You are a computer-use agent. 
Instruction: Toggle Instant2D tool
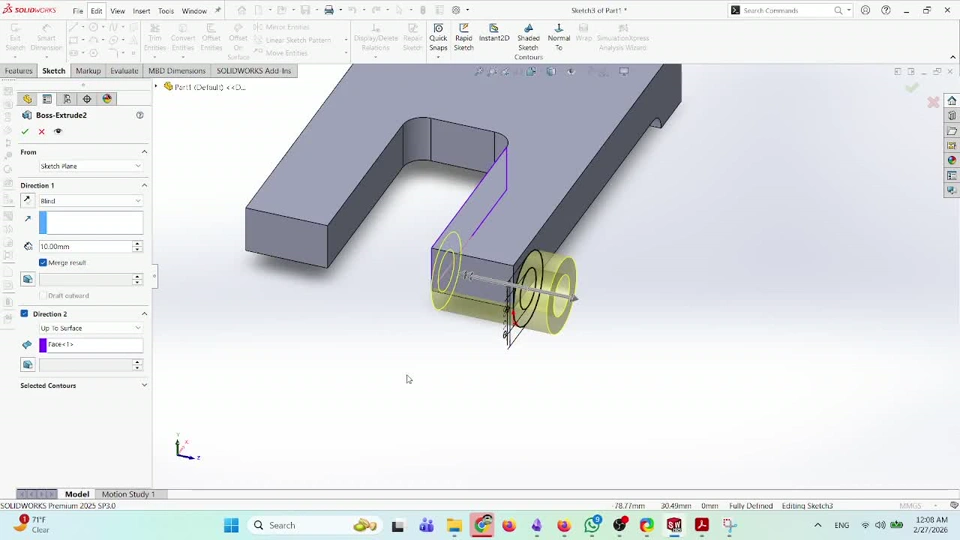[x=493, y=33]
